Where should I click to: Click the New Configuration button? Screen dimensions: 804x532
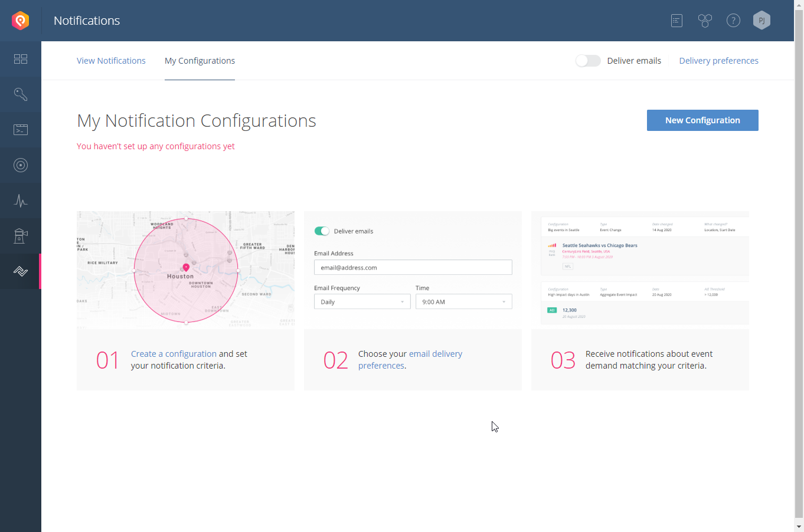pos(702,120)
